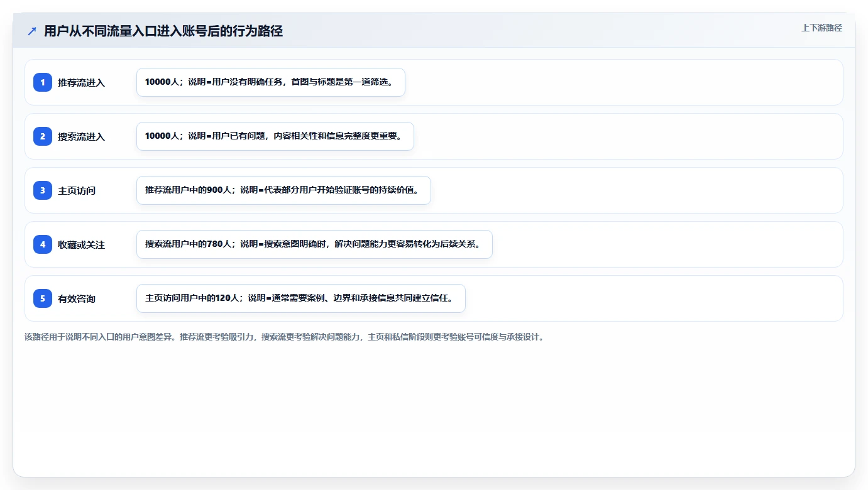Screen dimensions: 868x490
Task: Select step badge number 5
Action: point(43,298)
